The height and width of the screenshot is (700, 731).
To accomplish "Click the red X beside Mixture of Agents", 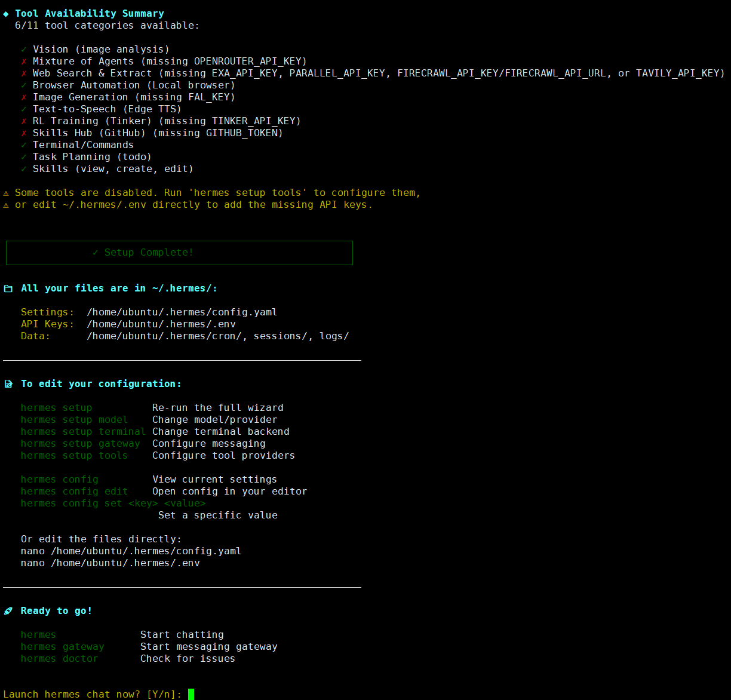I will pyautogui.click(x=24, y=62).
